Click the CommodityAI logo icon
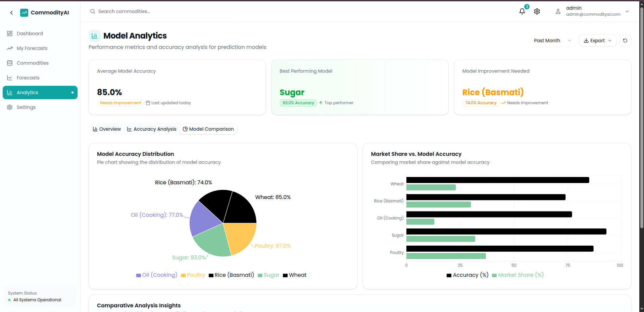 pyautogui.click(x=24, y=13)
